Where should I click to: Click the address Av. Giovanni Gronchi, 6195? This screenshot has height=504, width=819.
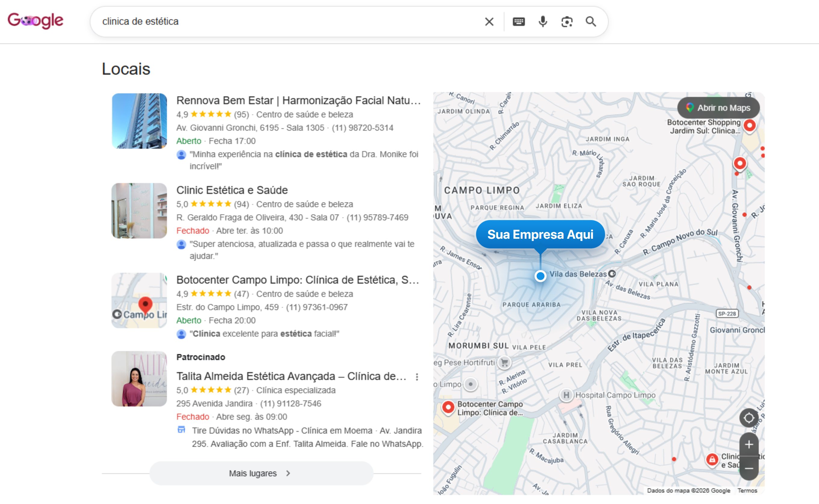pyautogui.click(x=250, y=128)
